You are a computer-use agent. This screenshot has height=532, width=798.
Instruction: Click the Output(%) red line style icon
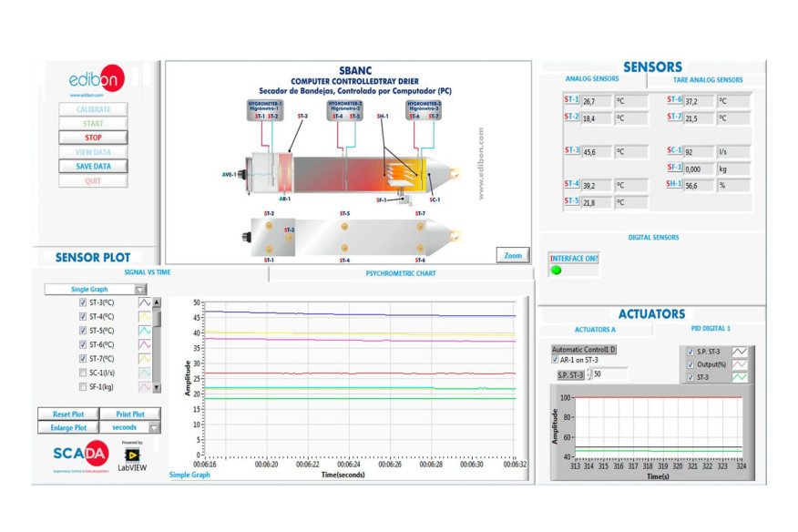tap(739, 365)
